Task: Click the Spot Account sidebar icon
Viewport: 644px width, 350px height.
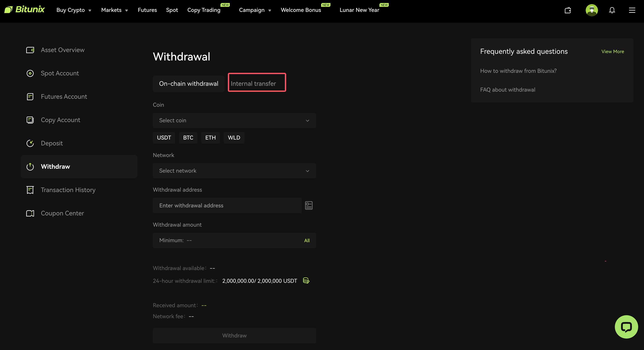Action: point(30,73)
